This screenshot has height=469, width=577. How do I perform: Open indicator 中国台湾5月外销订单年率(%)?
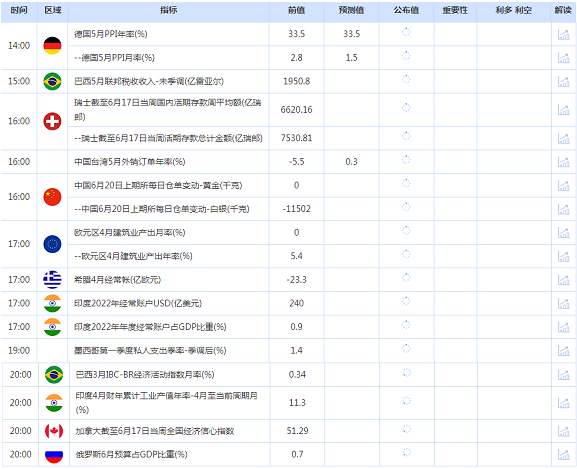pyautogui.click(x=130, y=162)
